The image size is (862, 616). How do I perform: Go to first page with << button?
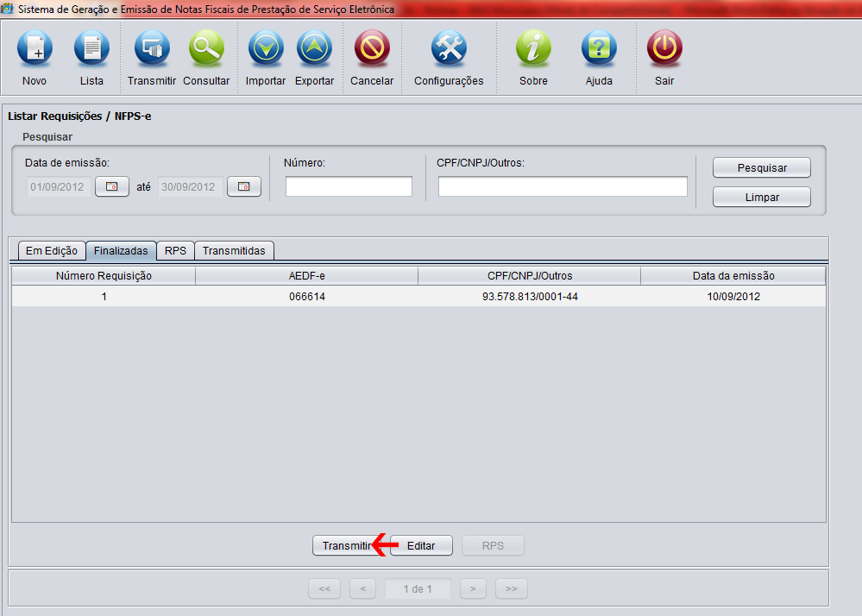(x=324, y=588)
